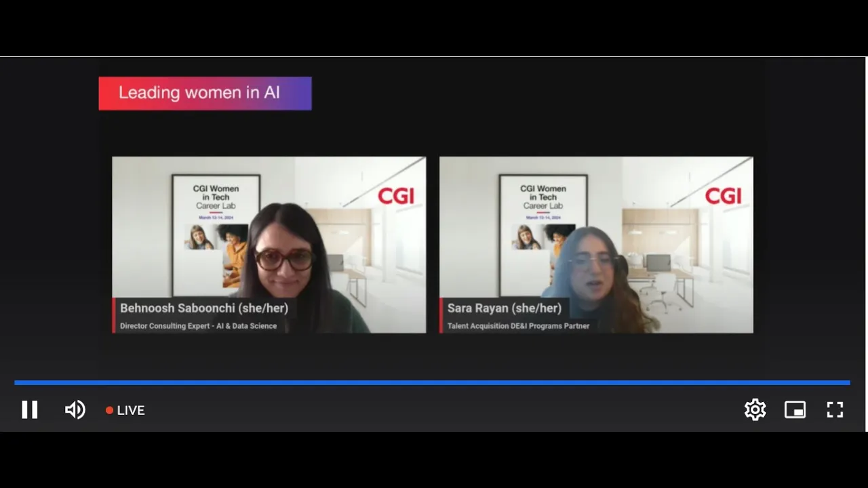Click 'Talent Acquisition DE&I Programs Partner' subtitle

[518, 326]
